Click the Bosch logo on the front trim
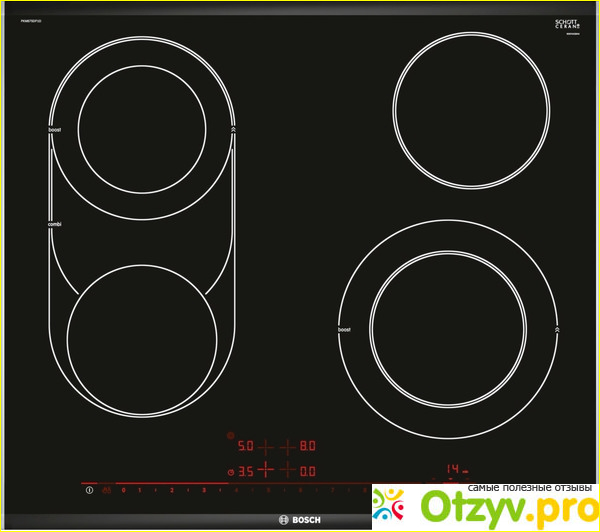This screenshot has height=532, width=600. pyautogui.click(x=298, y=519)
